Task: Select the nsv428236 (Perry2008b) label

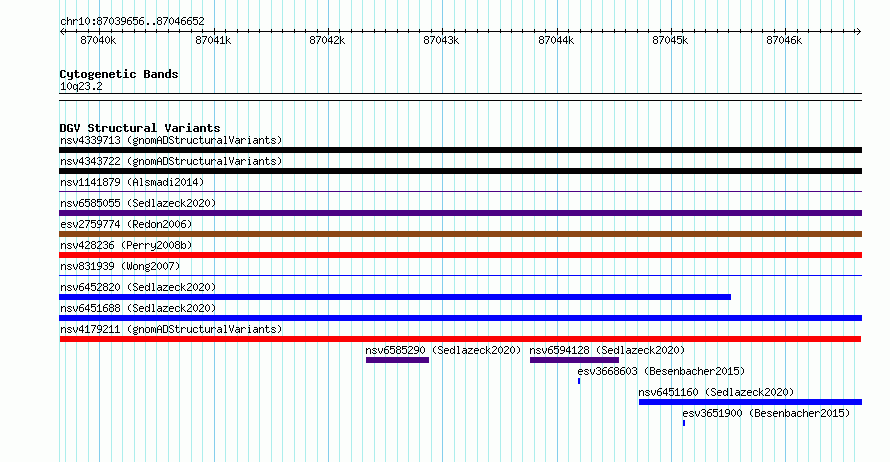Action: click(x=126, y=245)
